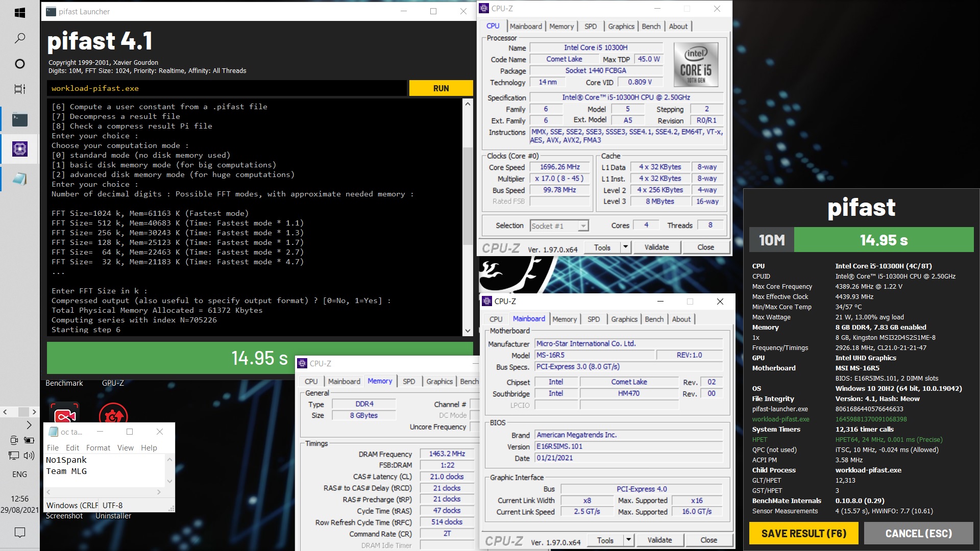Click console vertical scrollbar thumb

(468, 195)
